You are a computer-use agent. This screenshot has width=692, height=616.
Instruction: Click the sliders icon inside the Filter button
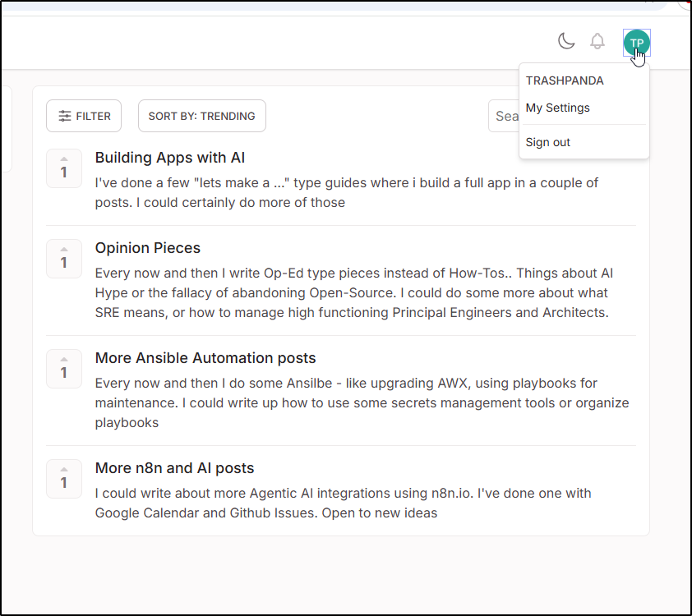[x=65, y=117]
